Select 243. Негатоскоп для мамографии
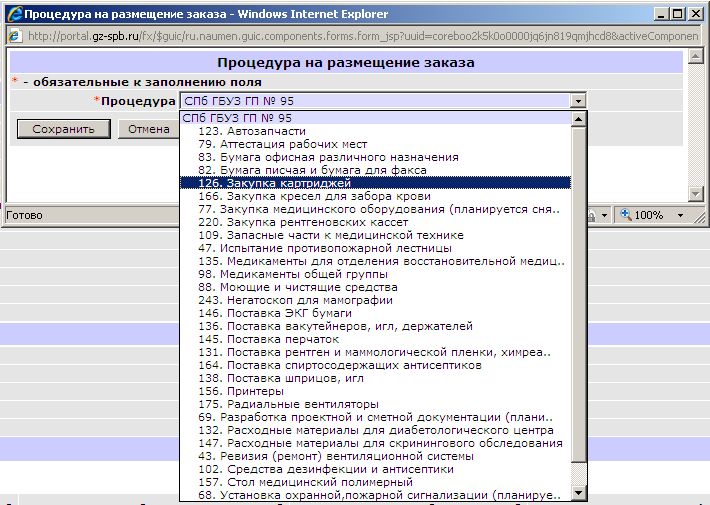The image size is (710, 505). click(375, 300)
